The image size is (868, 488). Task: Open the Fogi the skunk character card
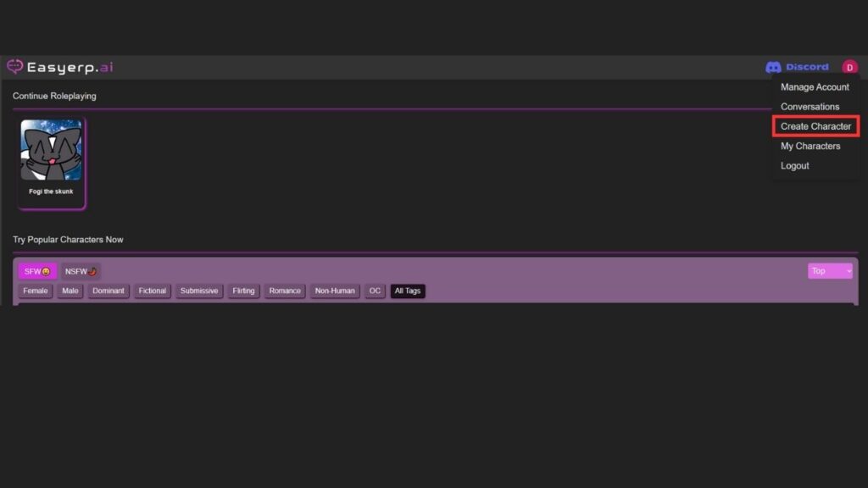(52, 164)
